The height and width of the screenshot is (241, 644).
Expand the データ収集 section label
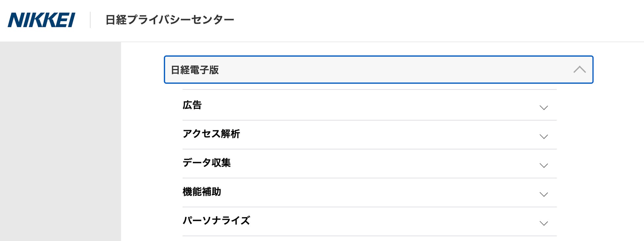pyautogui.click(x=206, y=163)
